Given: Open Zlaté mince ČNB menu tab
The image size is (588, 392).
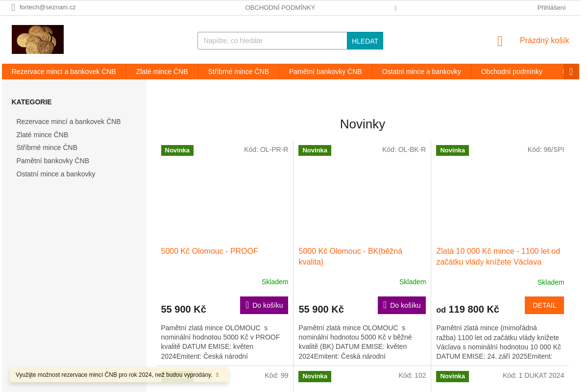Looking at the screenshot, I should [x=162, y=72].
